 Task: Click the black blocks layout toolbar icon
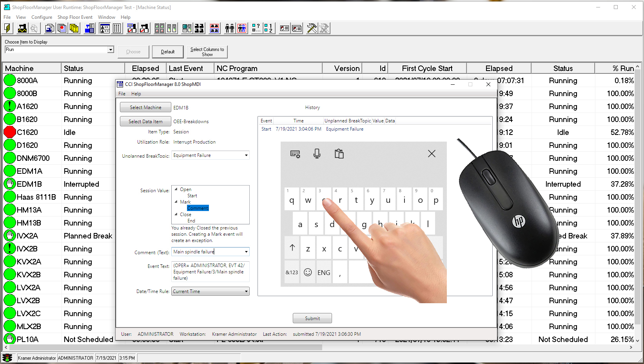pos(200,28)
